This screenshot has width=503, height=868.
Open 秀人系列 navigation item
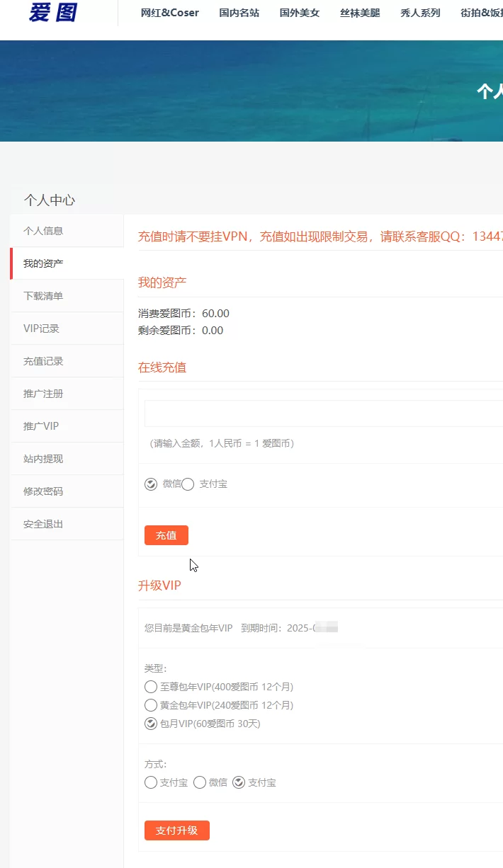(x=420, y=13)
